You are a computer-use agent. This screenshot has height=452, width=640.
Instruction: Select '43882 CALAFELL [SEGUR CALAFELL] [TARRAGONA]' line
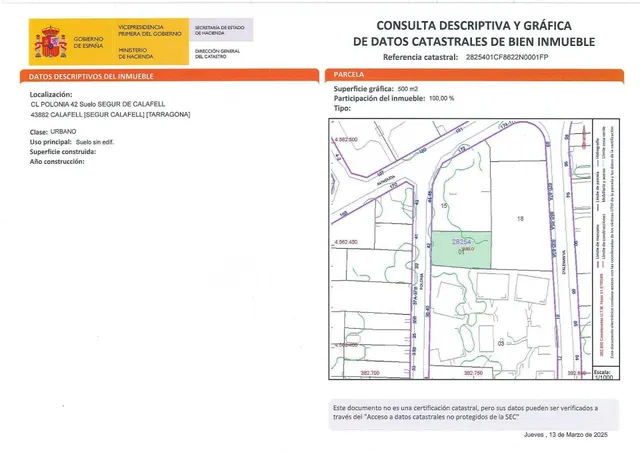(x=110, y=115)
